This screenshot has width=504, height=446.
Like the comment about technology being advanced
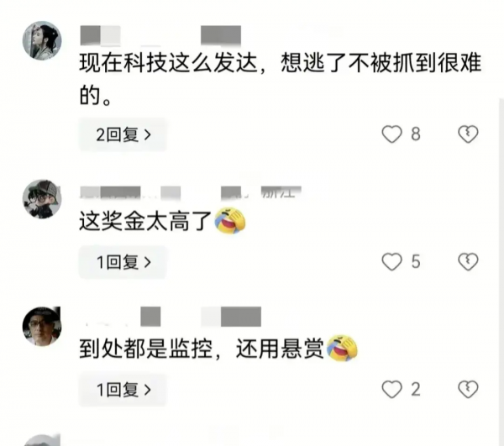click(x=391, y=134)
